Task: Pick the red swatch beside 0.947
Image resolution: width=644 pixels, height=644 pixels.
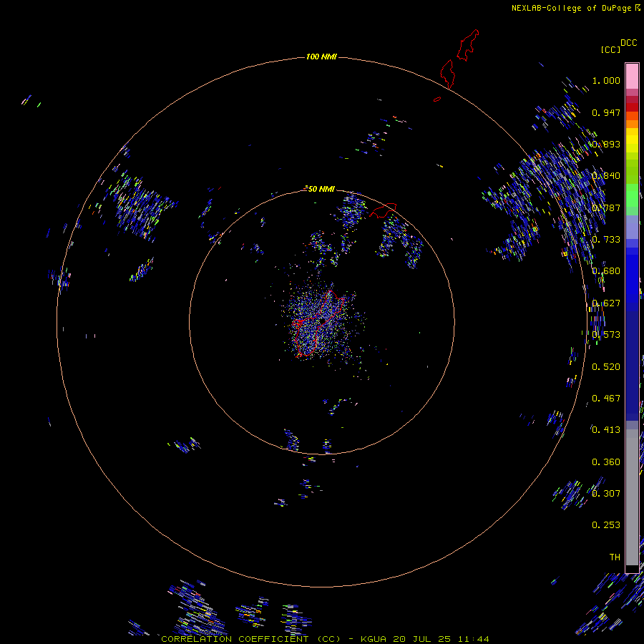Action: tap(632, 107)
